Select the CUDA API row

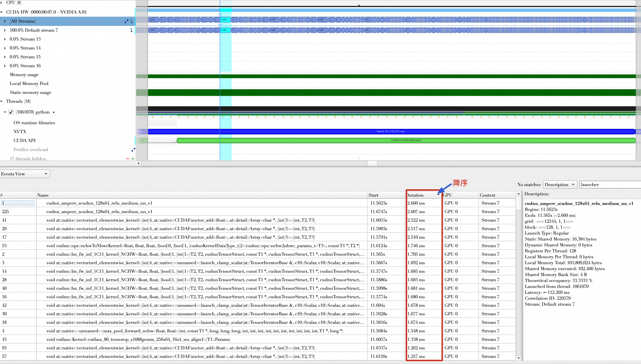[x=24, y=141]
